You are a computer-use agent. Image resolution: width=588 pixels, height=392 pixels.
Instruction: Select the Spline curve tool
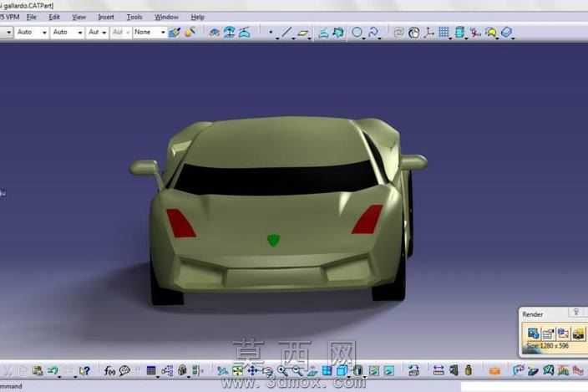click(x=373, y=33)
